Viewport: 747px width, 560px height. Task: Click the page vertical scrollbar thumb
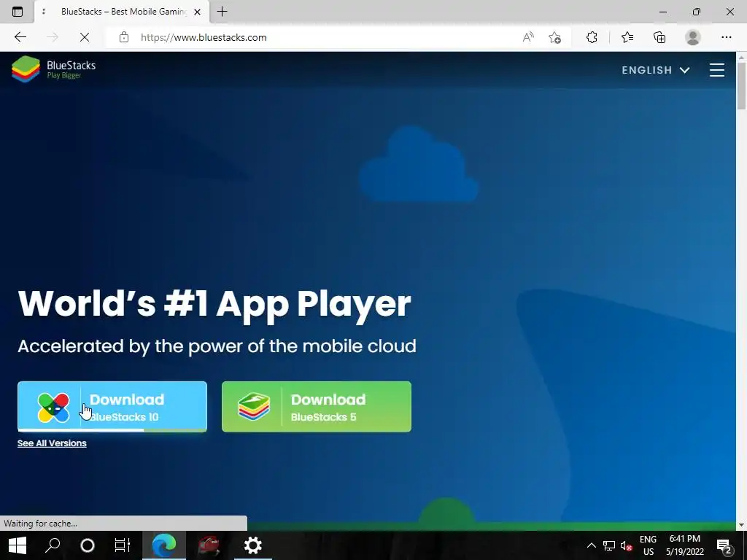coord(741,86)
